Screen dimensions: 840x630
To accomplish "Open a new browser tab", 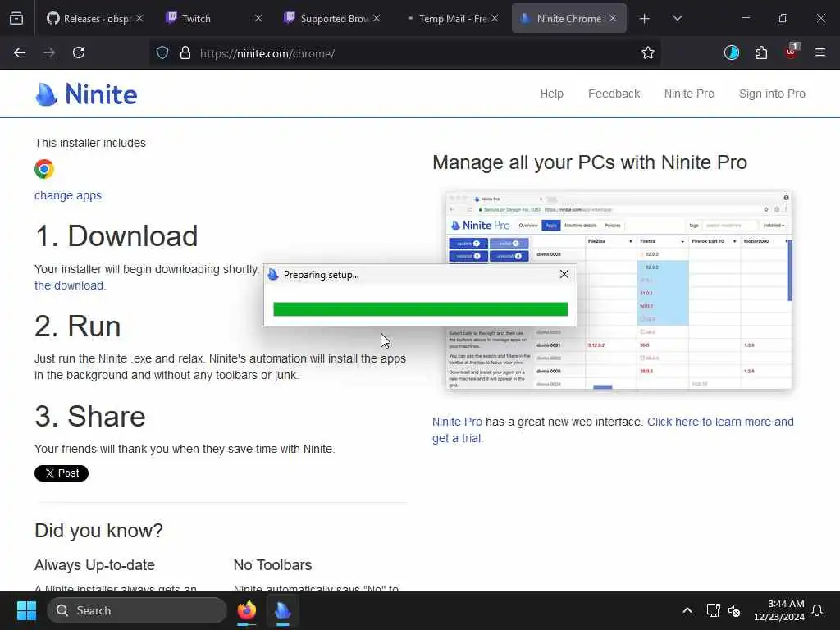I will (645, 18).
